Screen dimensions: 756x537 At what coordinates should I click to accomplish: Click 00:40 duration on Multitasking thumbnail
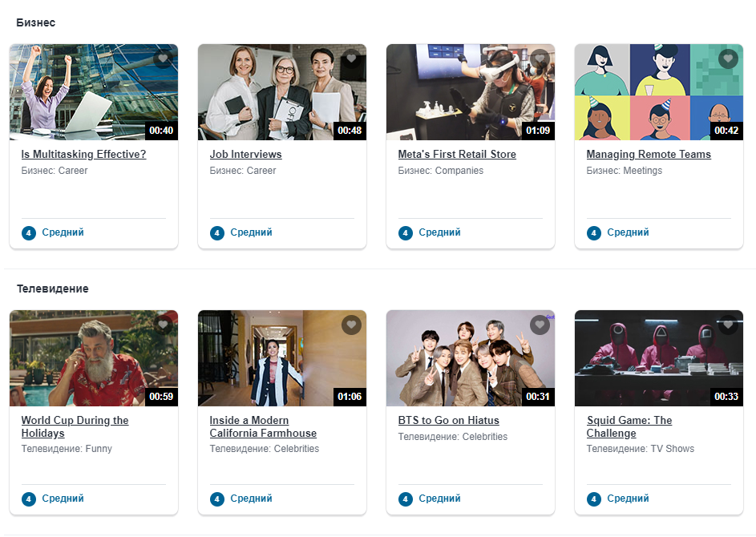click(161, 131)
